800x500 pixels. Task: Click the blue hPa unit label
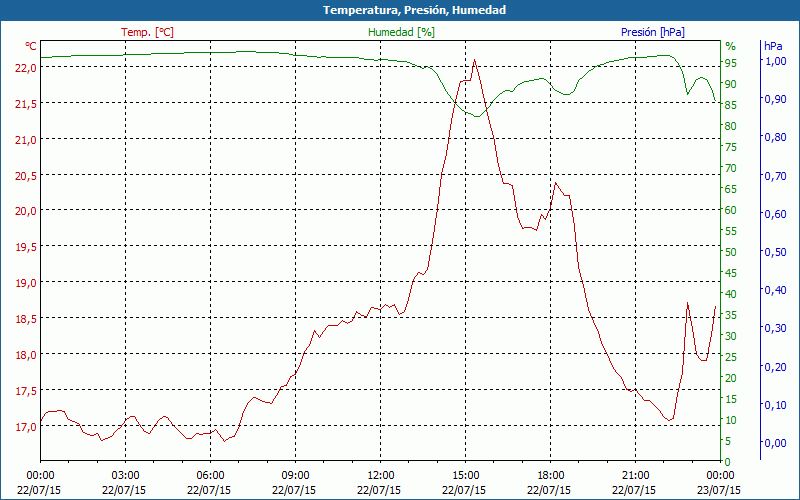point(773,46)
